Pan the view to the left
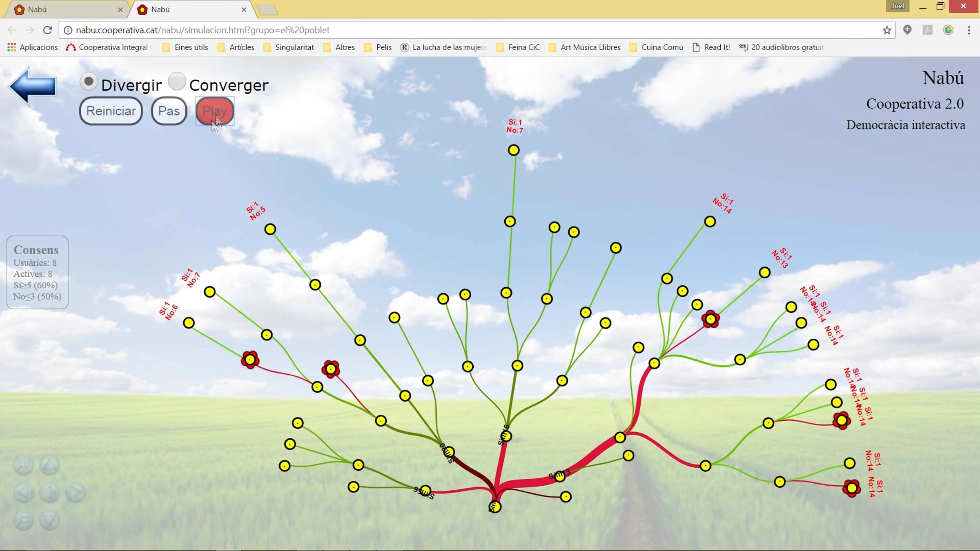Screen dimensions: 980x551 (23, 493)
